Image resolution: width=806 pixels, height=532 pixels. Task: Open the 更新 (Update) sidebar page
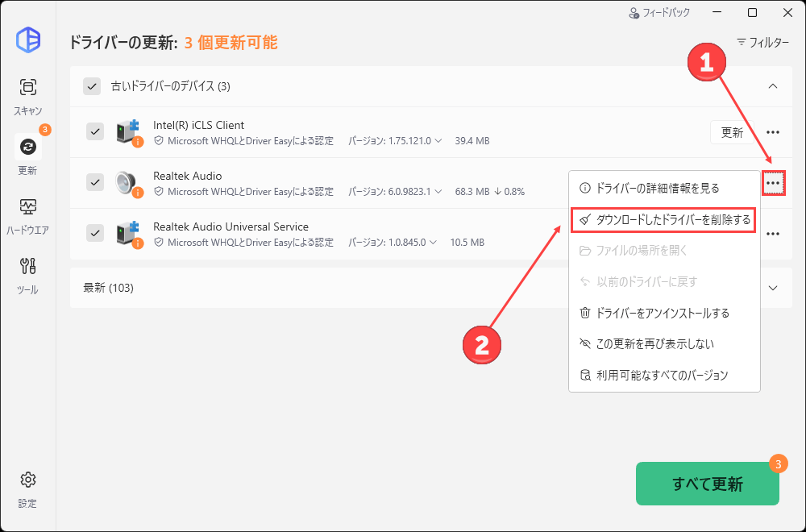point(27,156)
